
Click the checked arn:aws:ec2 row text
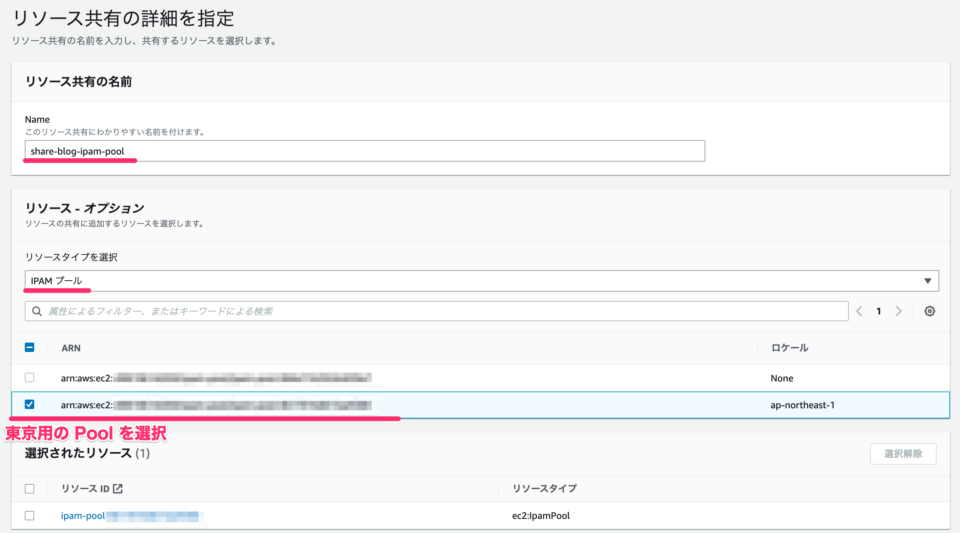(x=216, y=404)
